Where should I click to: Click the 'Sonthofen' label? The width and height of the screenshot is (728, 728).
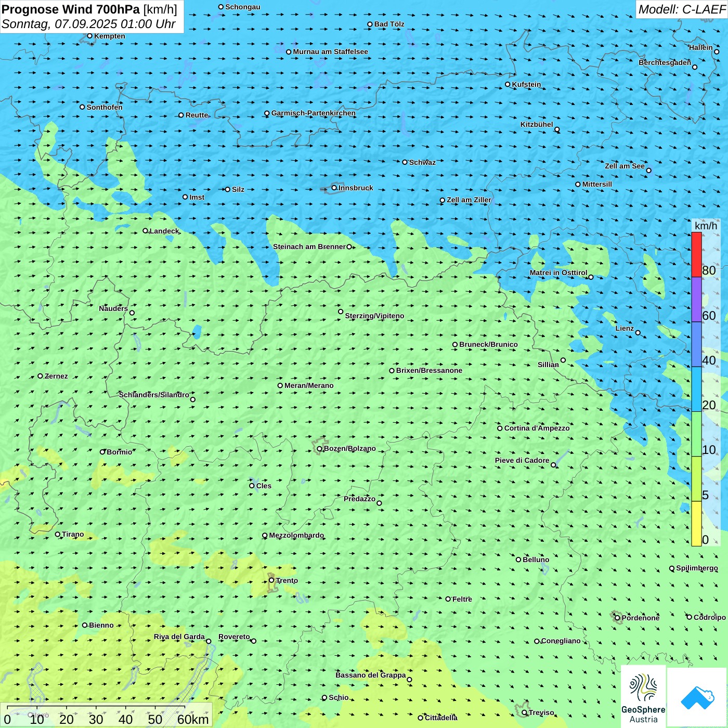105,107
